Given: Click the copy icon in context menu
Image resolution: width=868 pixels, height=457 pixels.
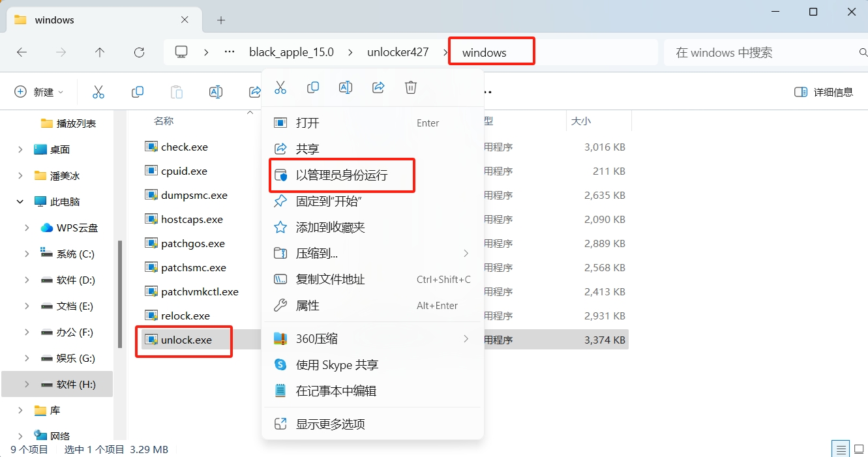Looking at the screenshot, I should click(313, 87).
